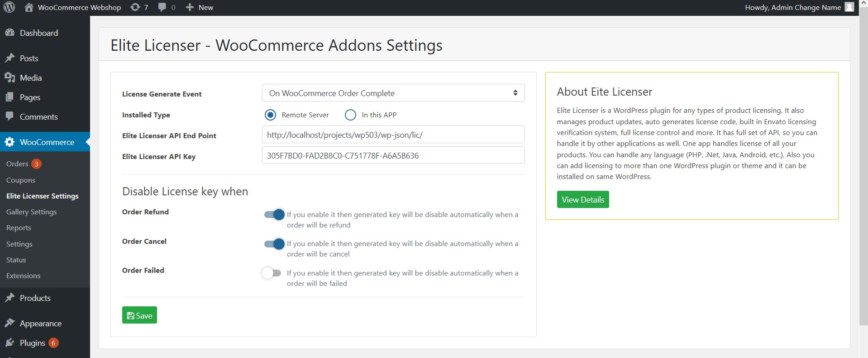Screen dimensions: 868x358
Task: Click the Media icon in the sidebar
Action: 10,77
